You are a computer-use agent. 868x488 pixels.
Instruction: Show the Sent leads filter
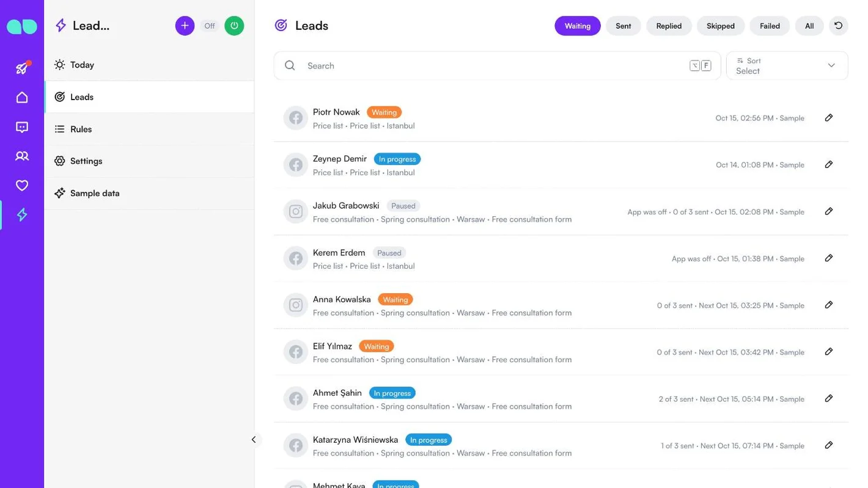(x=623, y=26)
